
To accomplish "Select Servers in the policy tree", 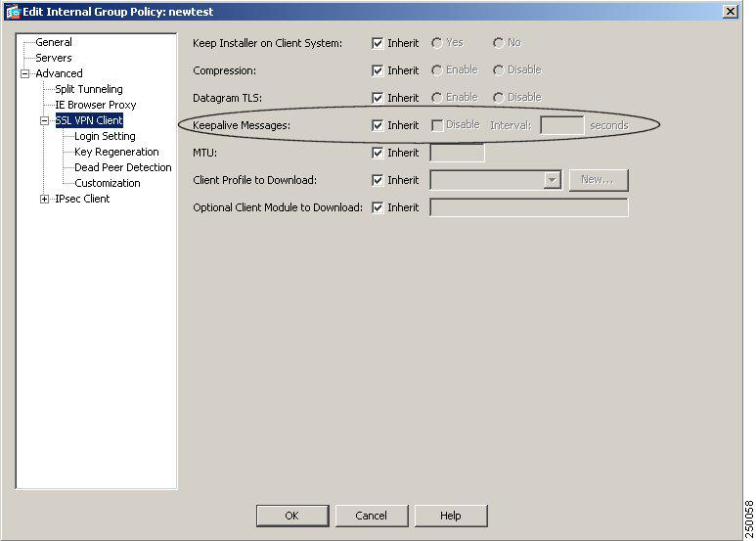I will 54,58.
